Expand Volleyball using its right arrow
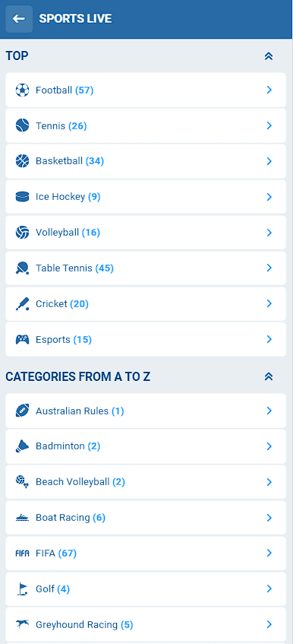 coord(269,233)
